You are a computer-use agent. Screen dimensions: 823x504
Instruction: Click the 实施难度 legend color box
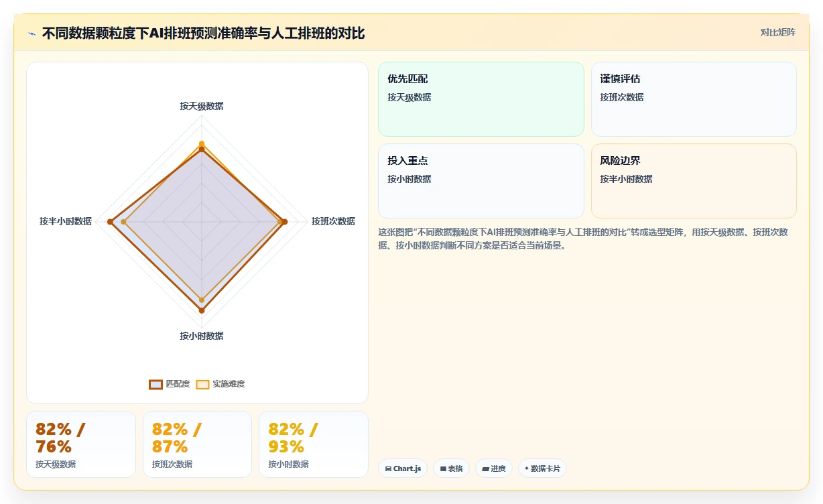[202, 384]
